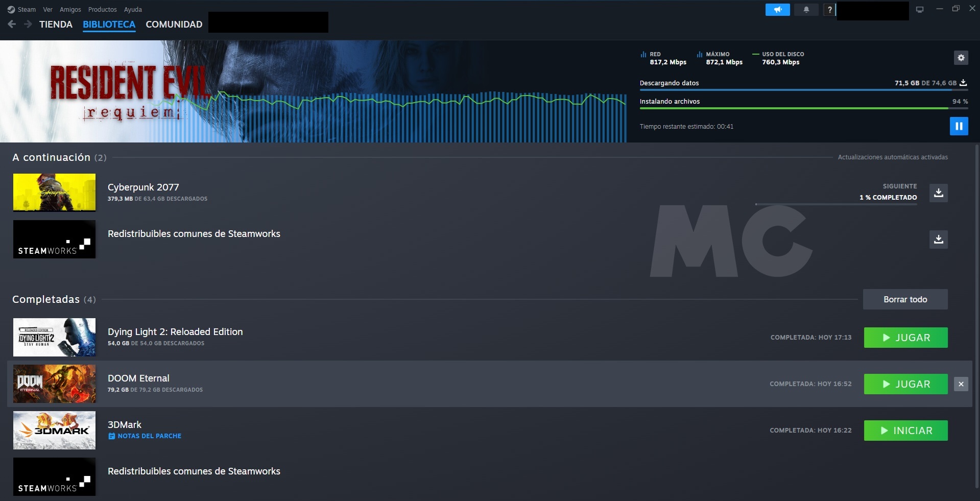
Task: Open the announcements megaphone button
Action: click(777, 10)
